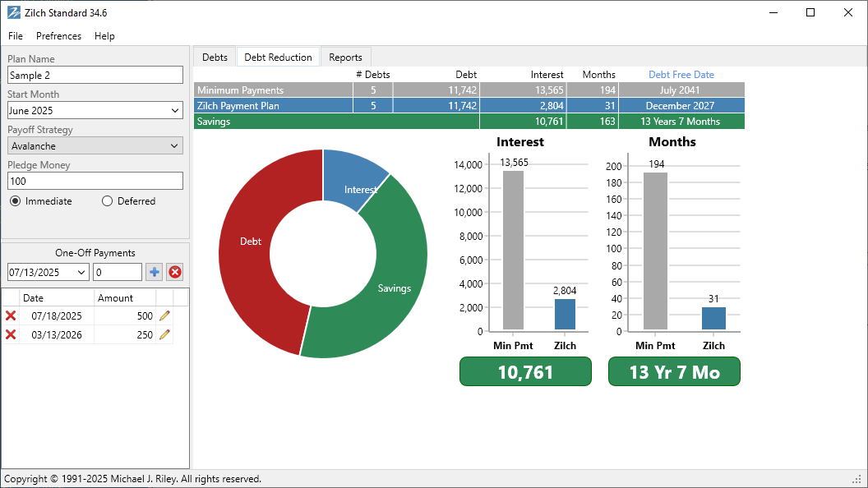Click the July 2041 debt free date

point(681,90)
